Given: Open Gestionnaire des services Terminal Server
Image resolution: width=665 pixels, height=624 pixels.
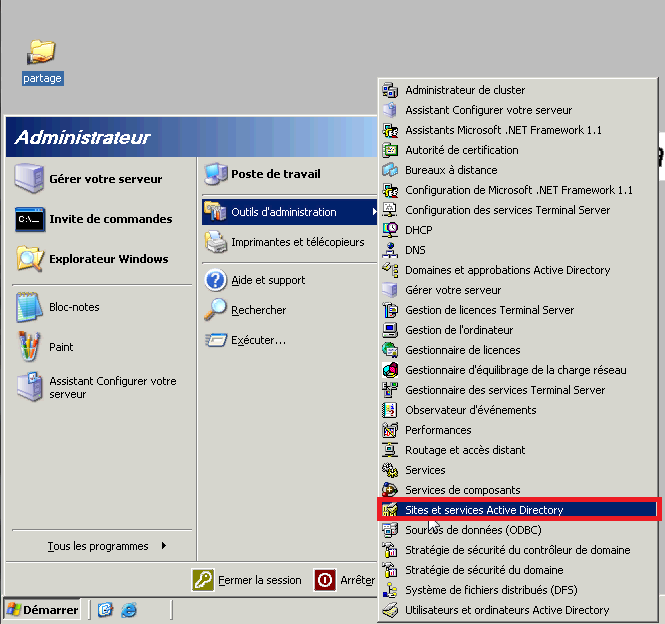Looking at the screenshot, I should (518, 390).
